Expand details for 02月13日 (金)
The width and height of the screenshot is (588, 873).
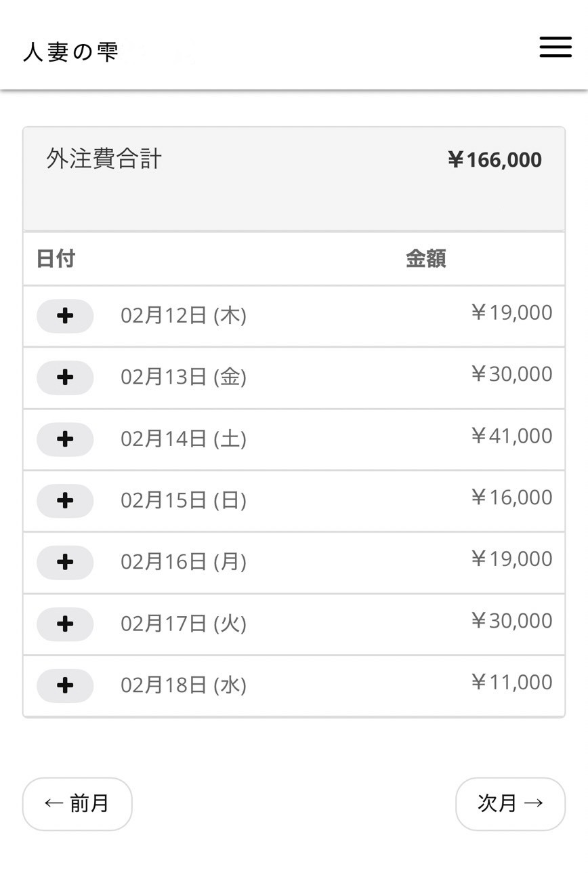pyautogui.click(x=65, y=378)
